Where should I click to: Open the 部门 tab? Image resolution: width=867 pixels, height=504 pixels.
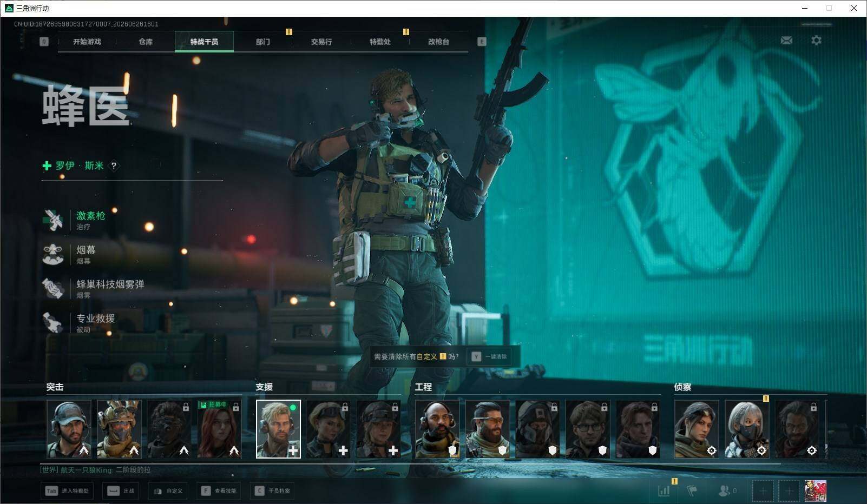[263, 42]
